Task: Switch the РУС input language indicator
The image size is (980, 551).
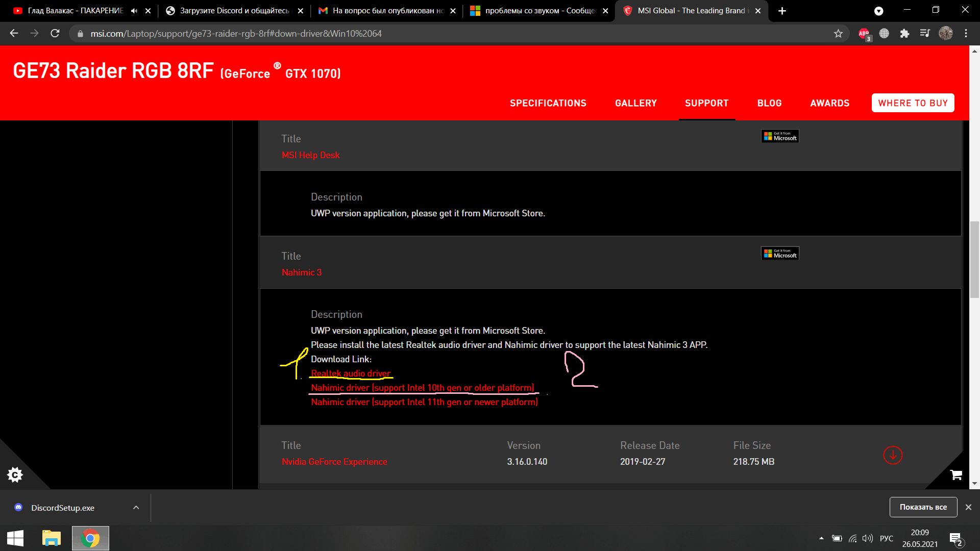Action: coord(887,538)
